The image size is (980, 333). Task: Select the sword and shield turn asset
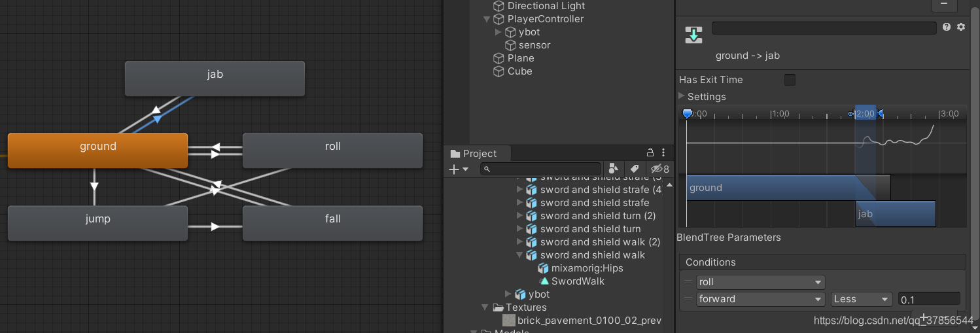point(590,229)
